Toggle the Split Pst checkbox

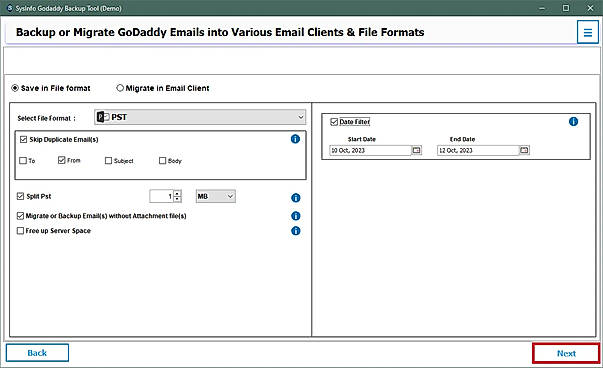20,196
